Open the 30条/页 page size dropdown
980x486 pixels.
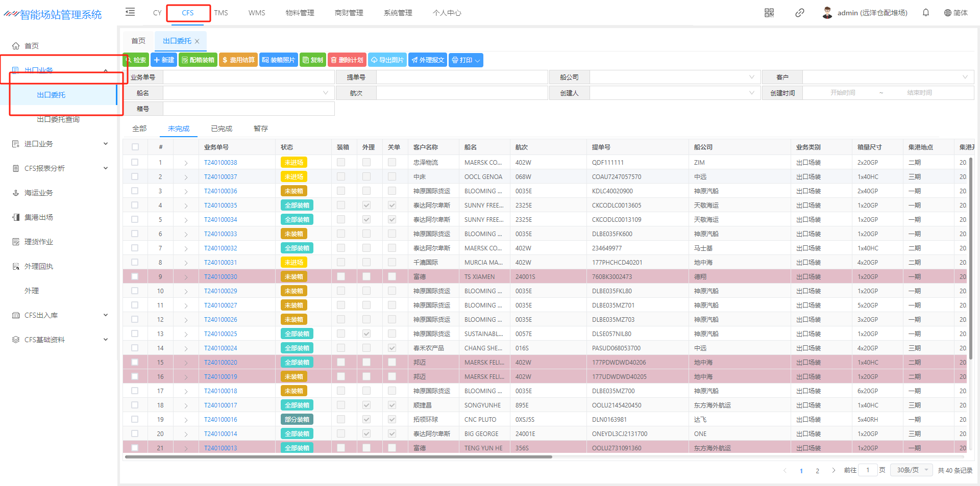click(912, 470)
